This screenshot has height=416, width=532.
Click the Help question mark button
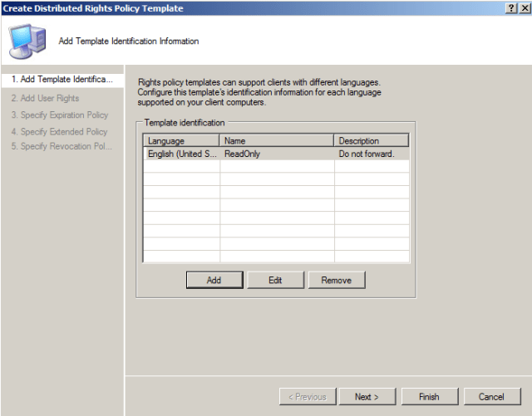click(x=510, y=7)
